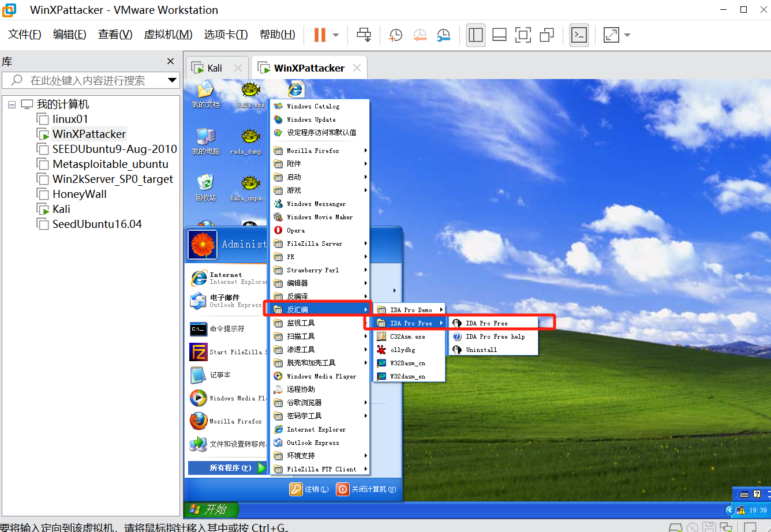Click the 关闭计算机(U) shutdown button
This screenshot has width=771, height=532.
(366, 489)
